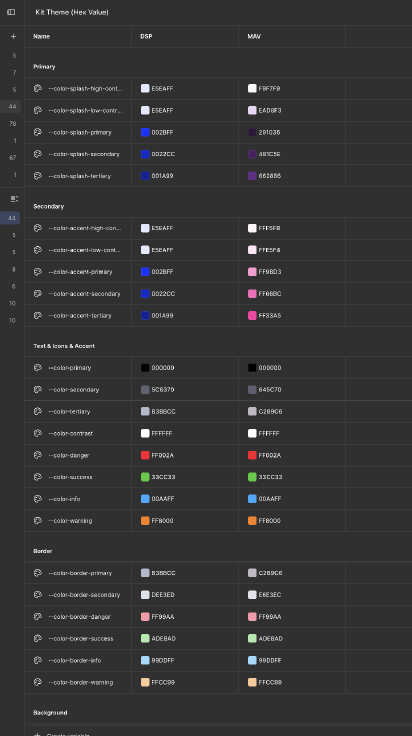Open the MAV swatch for --color-success

[252, 477]
